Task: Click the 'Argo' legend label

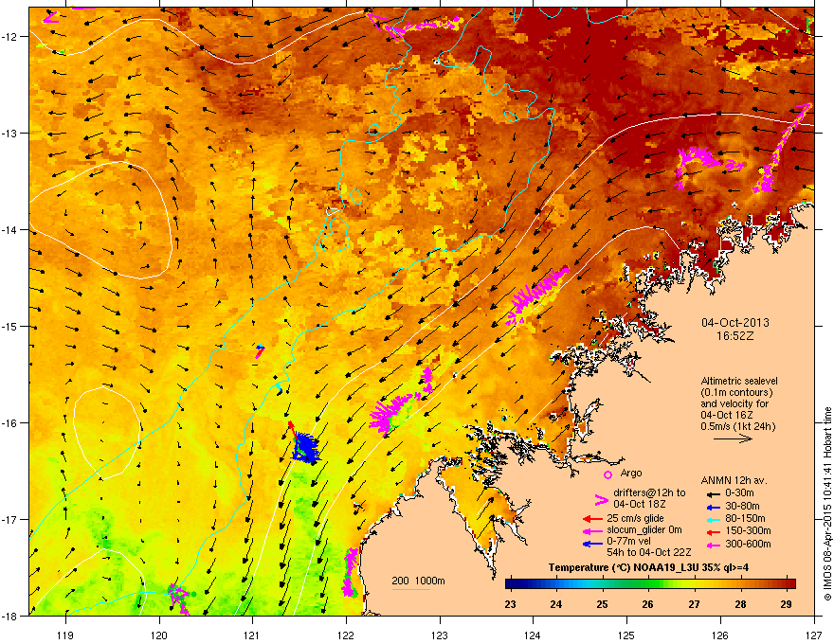Action: pyautogui.click(x=631, y=474)
